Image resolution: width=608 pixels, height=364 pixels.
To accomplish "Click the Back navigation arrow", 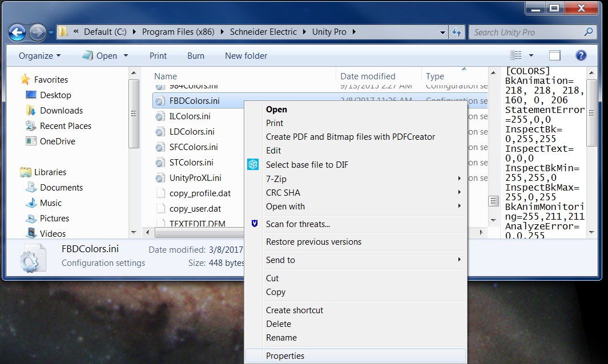I will click(18, 33).
